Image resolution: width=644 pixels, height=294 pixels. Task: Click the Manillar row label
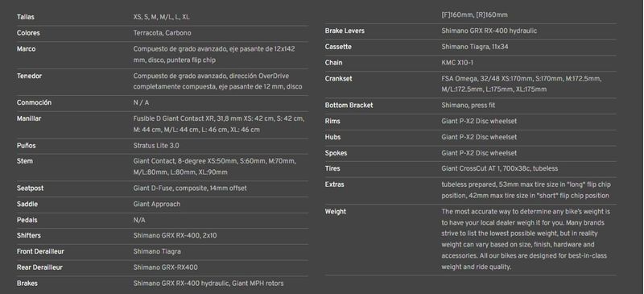coord(29,118)
